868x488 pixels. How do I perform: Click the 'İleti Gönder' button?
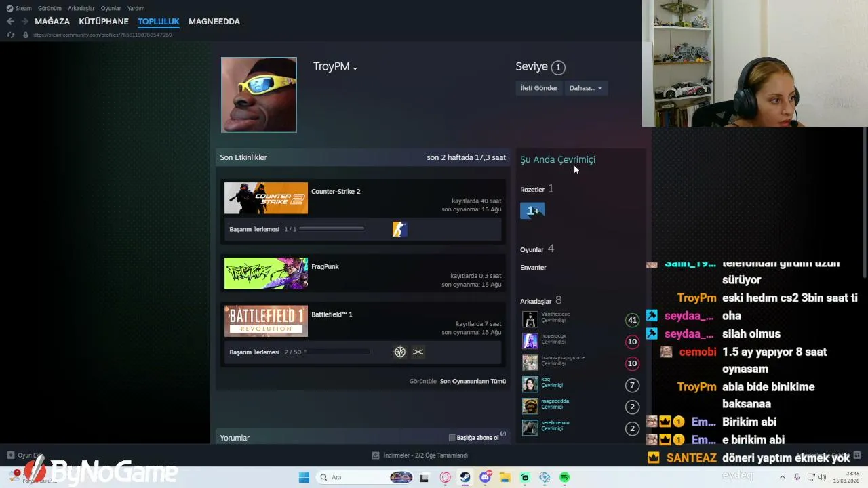[538, 88]
